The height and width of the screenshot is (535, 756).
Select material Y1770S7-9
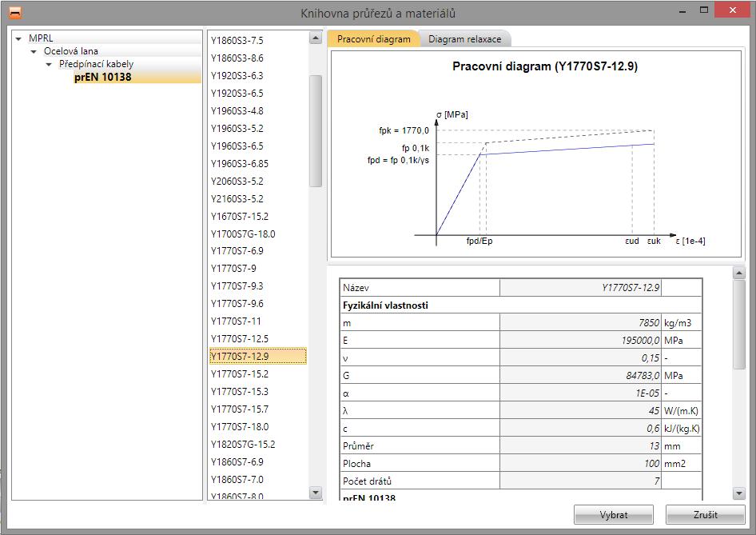(x=233, y=268)
